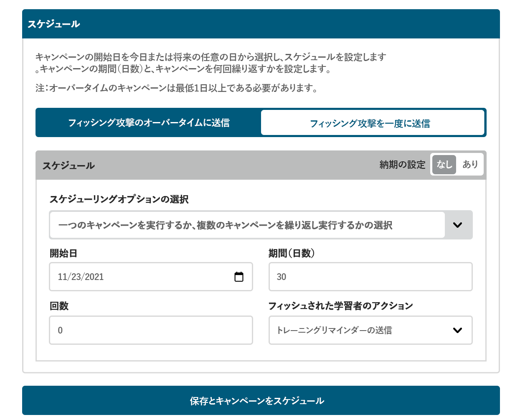This screenshot has height=420, width=515.
Task: Click the 開始日 field label
Action: click(63, 253)
